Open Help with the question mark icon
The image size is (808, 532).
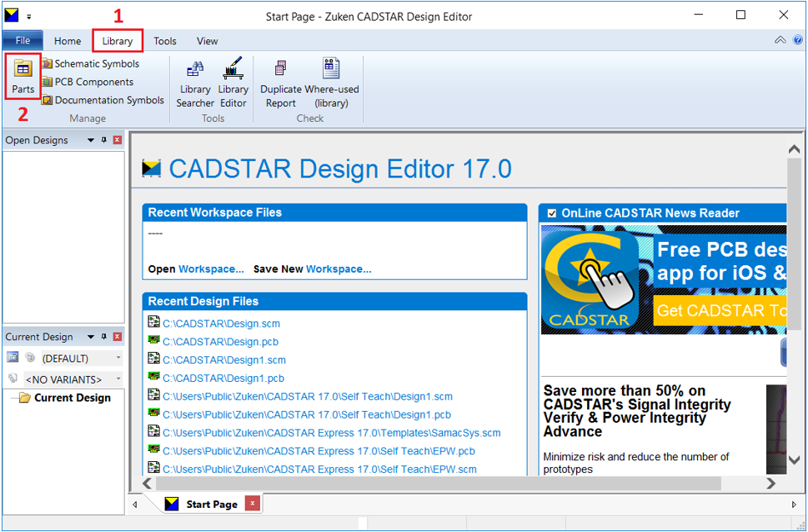pos(797,40)
